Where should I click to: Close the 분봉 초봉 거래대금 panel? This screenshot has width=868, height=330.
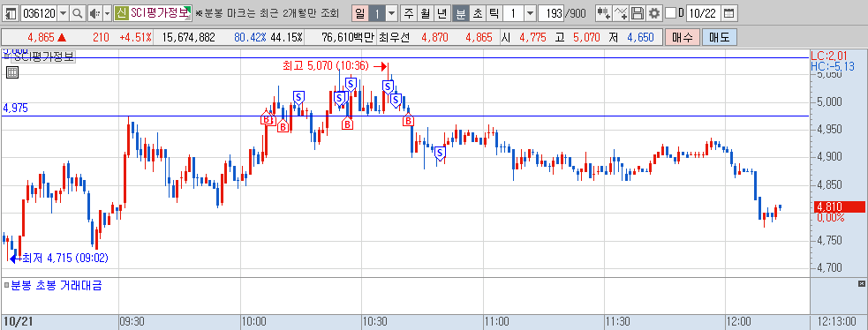[861, 283]
